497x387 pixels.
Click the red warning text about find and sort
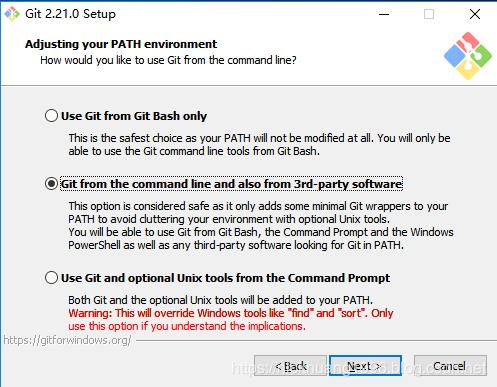click(x=231, y=320)
